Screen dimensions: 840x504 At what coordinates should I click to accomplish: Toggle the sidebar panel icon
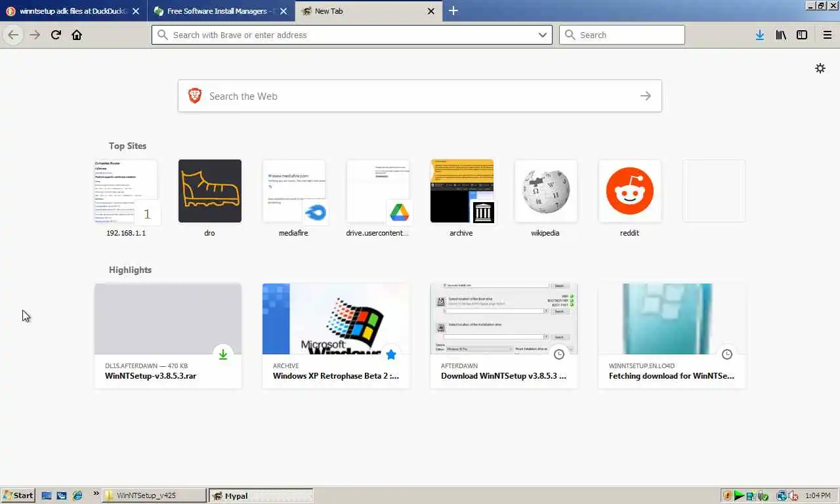point(801,35)
